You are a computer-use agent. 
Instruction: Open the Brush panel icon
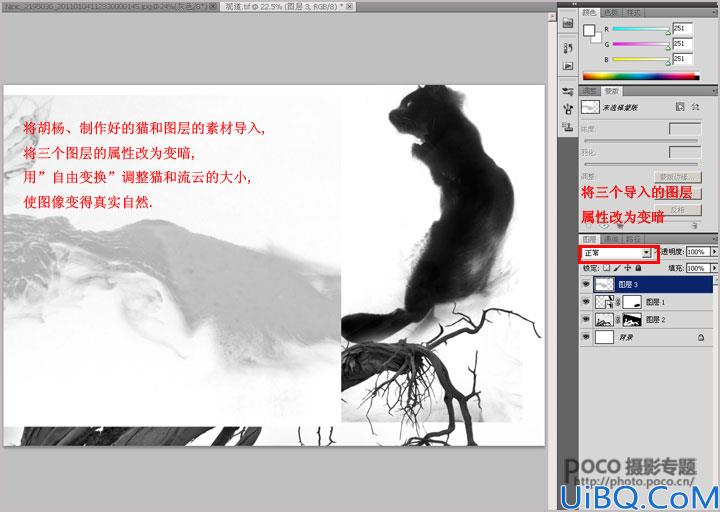pos(568,109)
